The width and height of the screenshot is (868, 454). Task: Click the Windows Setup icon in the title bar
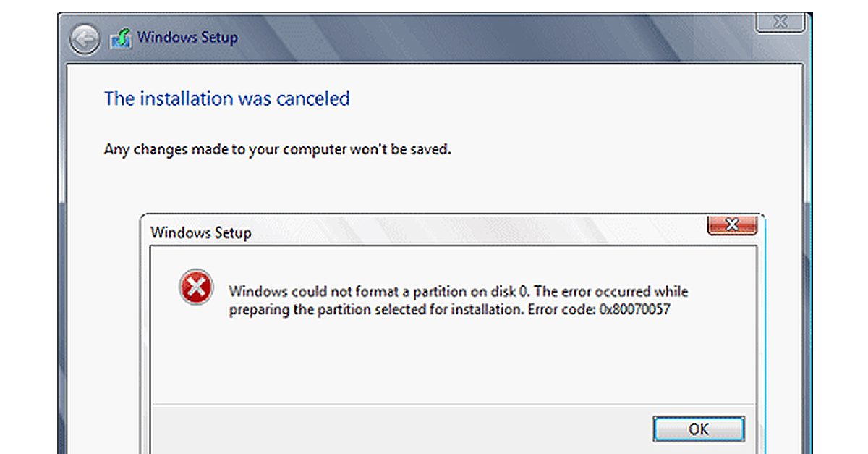pyautogui.click(x=120, y=38)
